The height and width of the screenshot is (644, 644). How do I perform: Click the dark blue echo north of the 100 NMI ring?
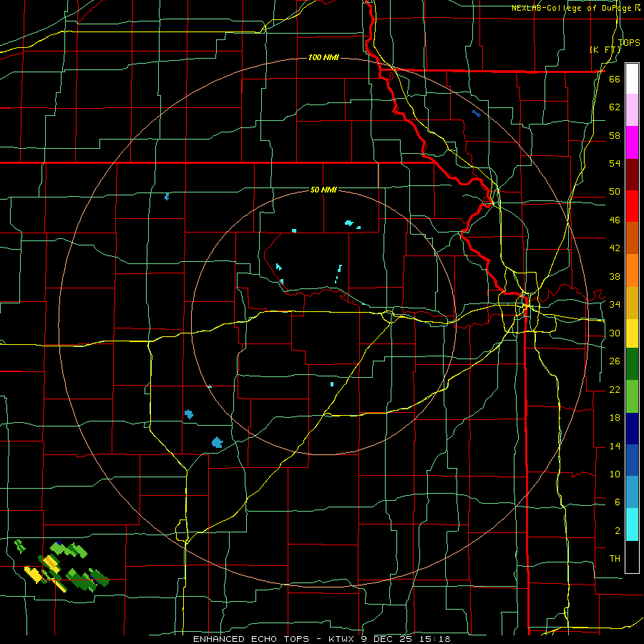coord(476,113)
